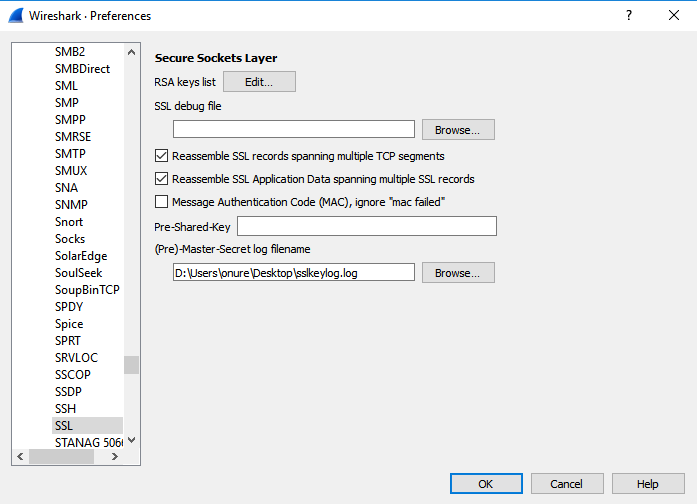Focus the Pre-Shared-Key field

point(367,226)
